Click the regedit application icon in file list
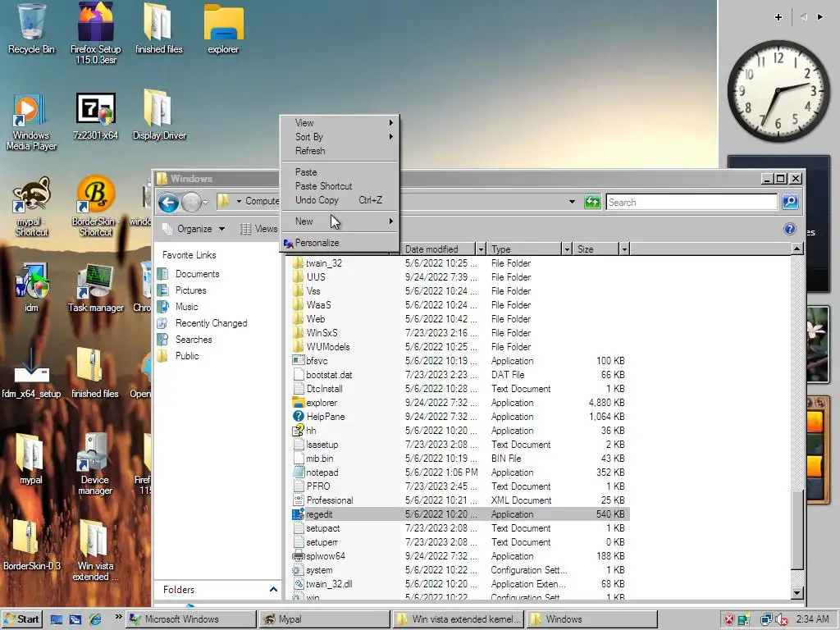Image resolution: width=840 pixels, height=630 pixels. click(x=298, y=514)
